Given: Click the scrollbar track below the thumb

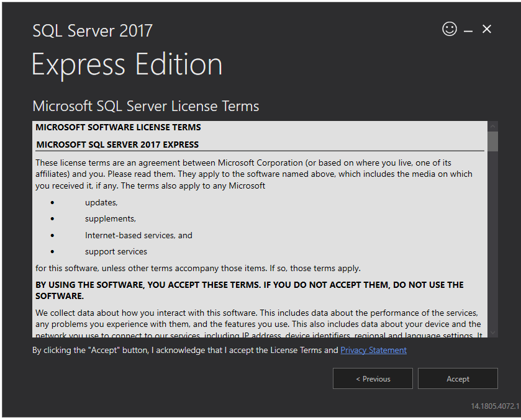Looking at the screenshot, I should 492,248.
